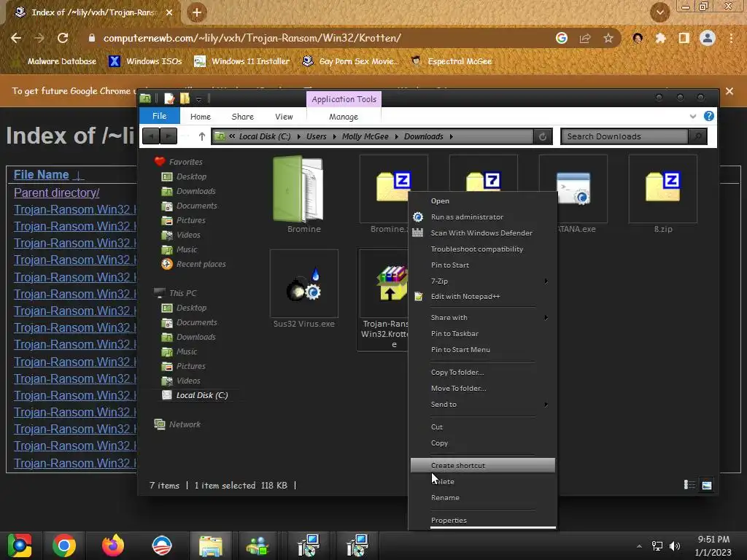Click Chrome's back navigation arrow
This screenshot has width=747, height=560.
(x=16, y=38)
